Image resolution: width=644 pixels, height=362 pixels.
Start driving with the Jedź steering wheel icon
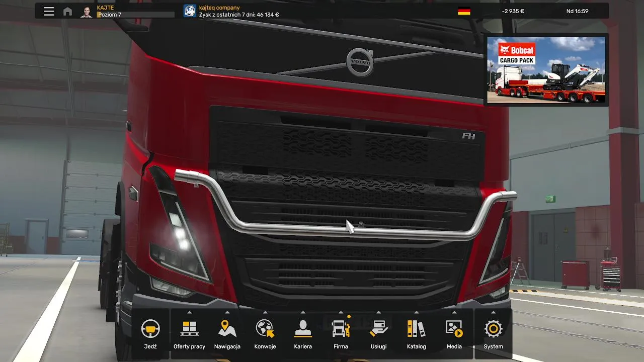coord(150,329)
